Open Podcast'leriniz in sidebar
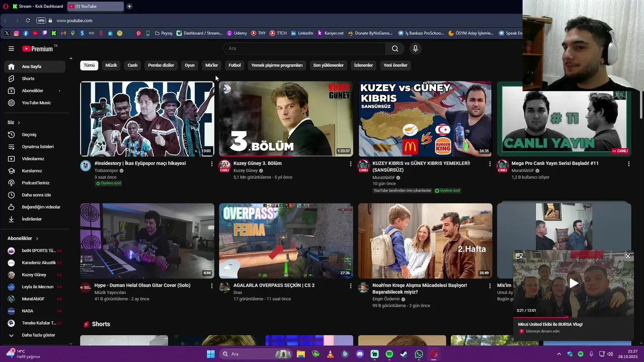 coord(35,183)
